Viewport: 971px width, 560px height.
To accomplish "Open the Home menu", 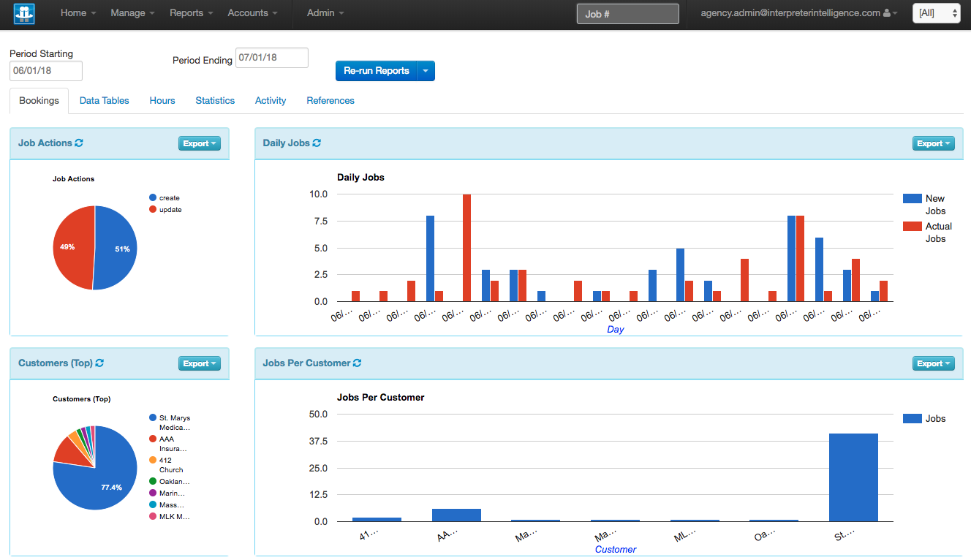I will pos(78,13).
